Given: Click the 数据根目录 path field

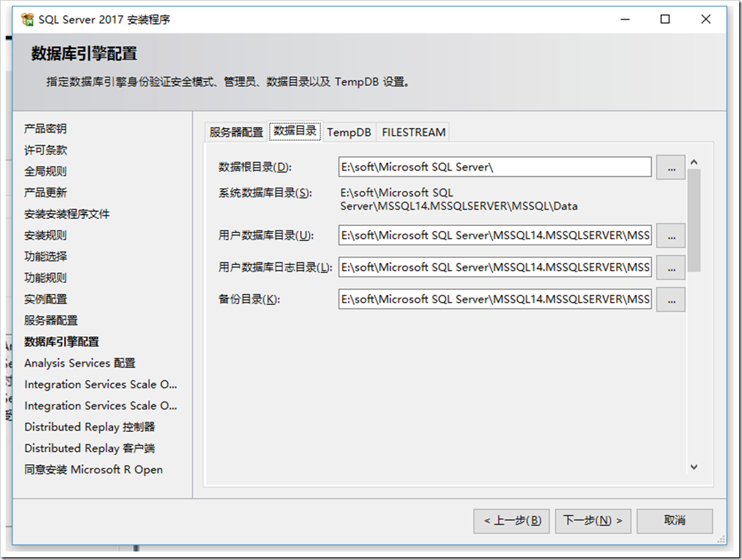Looking at the screenshot, I should tap(495, 167).
